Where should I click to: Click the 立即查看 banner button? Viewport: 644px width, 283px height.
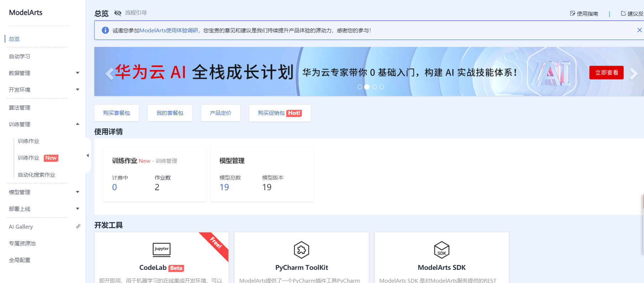click(607, 73)
